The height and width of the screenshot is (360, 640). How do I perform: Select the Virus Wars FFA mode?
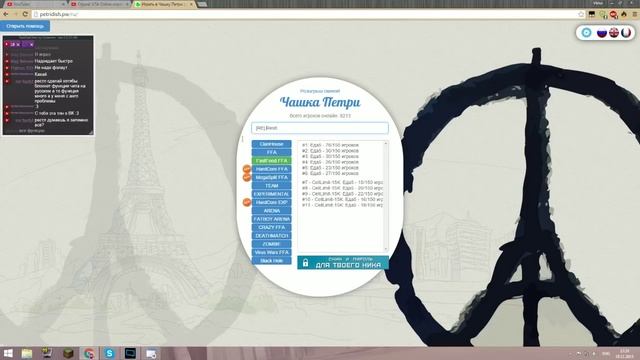tap(271, 252)
